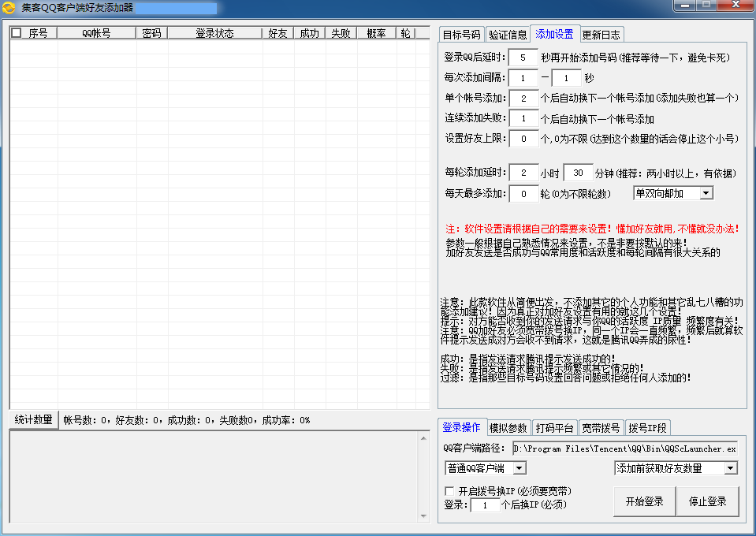Enable 开启拨号换IP checkbox
The height and width of the screenshot is (536, 756).
(449, 491)
